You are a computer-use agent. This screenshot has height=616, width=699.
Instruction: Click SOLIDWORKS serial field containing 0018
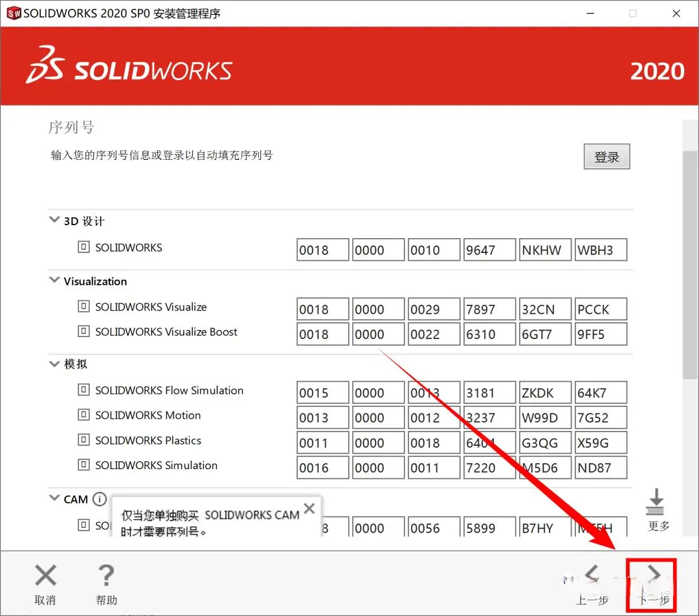tap(323, 250)
